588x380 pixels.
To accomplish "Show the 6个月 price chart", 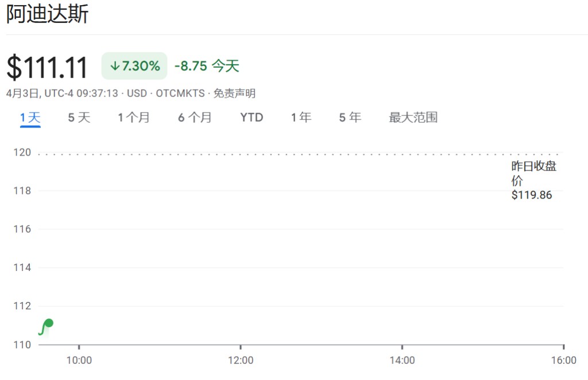I will 195,118.
